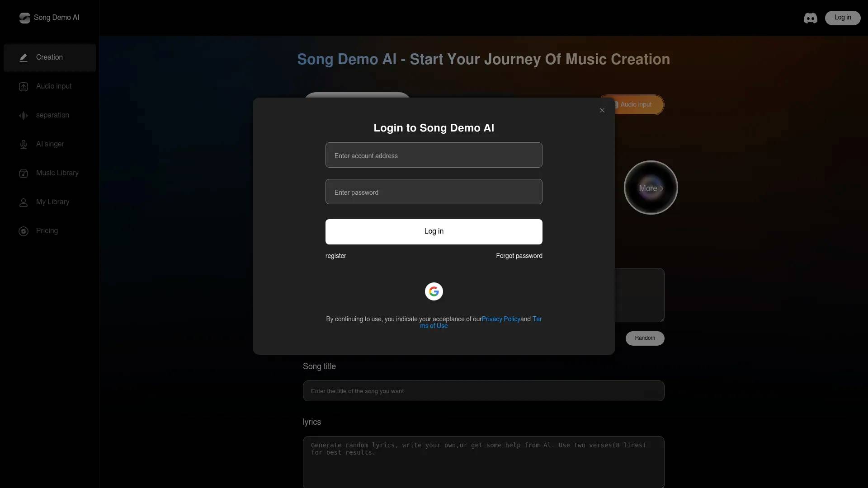Image resolution: width=868 pixels, height=488 pixels.
Task: Click the Random button for lyrics
Action: click(x=645, y=338)
